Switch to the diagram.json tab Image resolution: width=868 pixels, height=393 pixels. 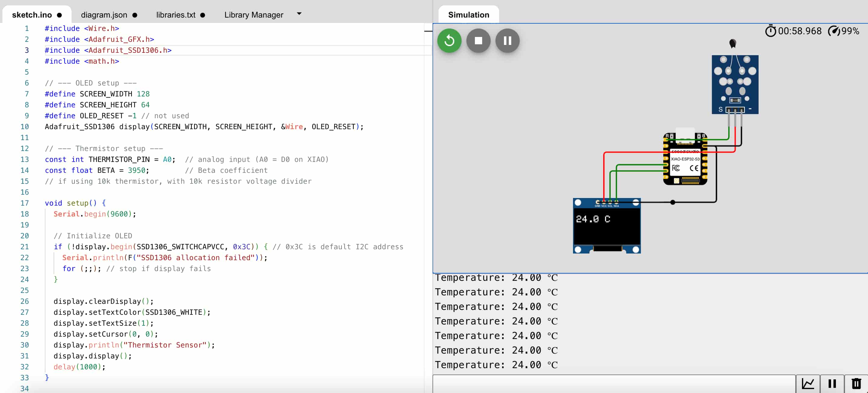point(104,15)
